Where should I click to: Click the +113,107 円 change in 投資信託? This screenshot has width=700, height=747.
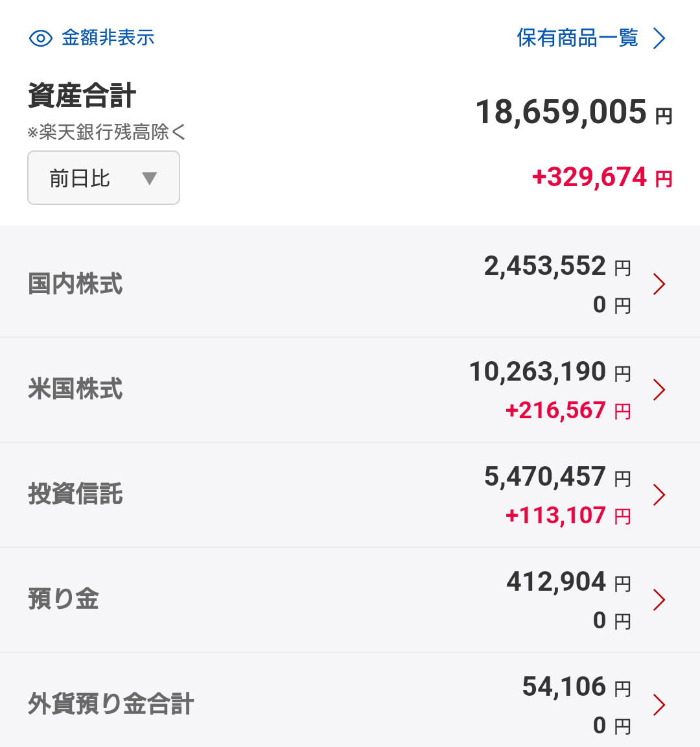568,516
